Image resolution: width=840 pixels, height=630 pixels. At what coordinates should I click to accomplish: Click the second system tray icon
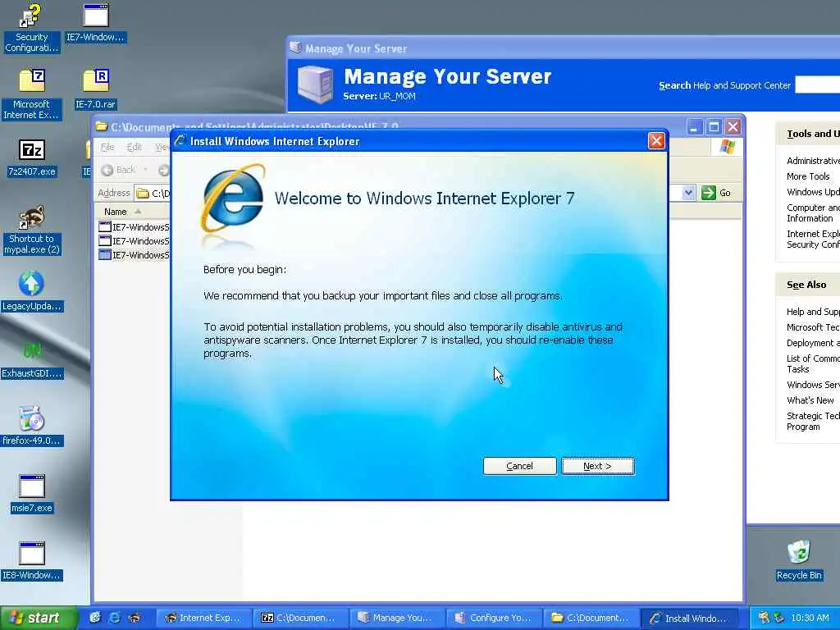tap(779, 618)
